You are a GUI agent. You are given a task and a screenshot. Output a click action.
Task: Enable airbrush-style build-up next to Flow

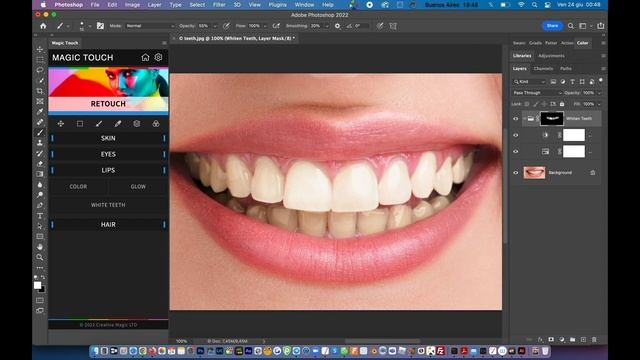pyautogui.click(x=276, y=26)
